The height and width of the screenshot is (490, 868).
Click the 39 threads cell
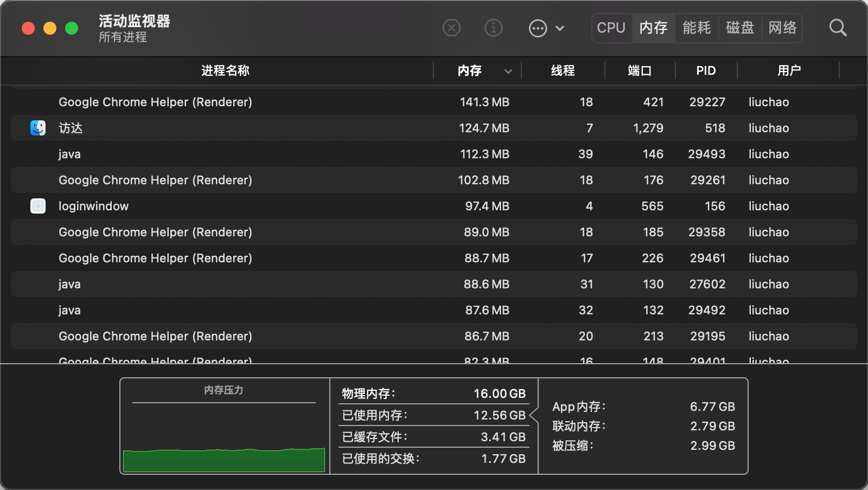click(585, 154)
